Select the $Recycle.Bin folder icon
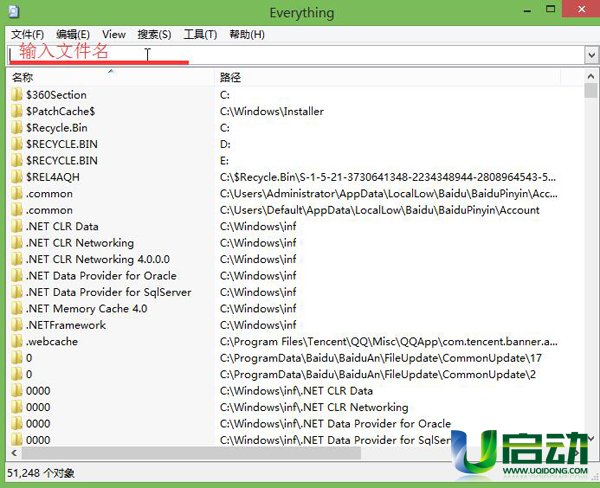The height and width of the screenshot is (488, 600). click(16, 127)
